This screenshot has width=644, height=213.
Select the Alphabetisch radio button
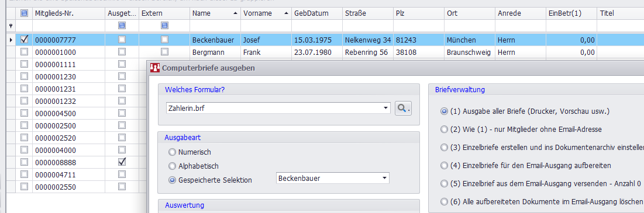[172, 166]
